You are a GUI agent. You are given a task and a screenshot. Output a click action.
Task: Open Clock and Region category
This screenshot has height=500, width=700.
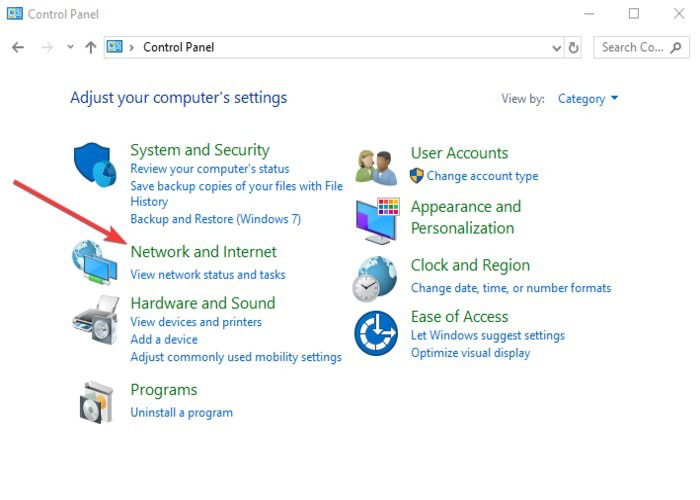(x=470, y=265)
